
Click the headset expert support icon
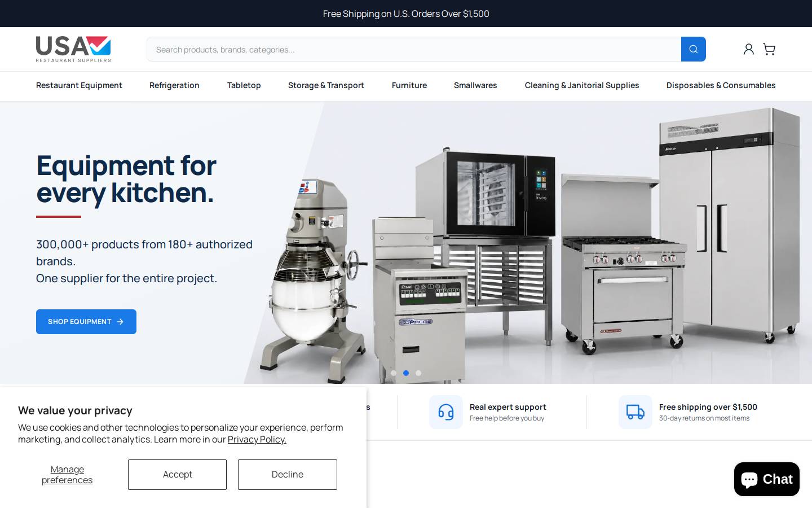tap(446, 412)
